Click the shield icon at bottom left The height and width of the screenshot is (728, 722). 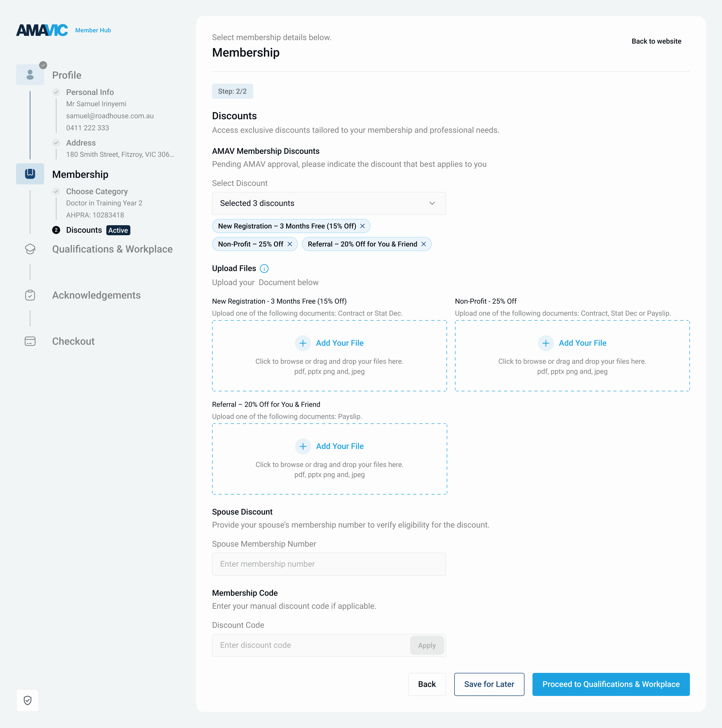coord(28,700)
